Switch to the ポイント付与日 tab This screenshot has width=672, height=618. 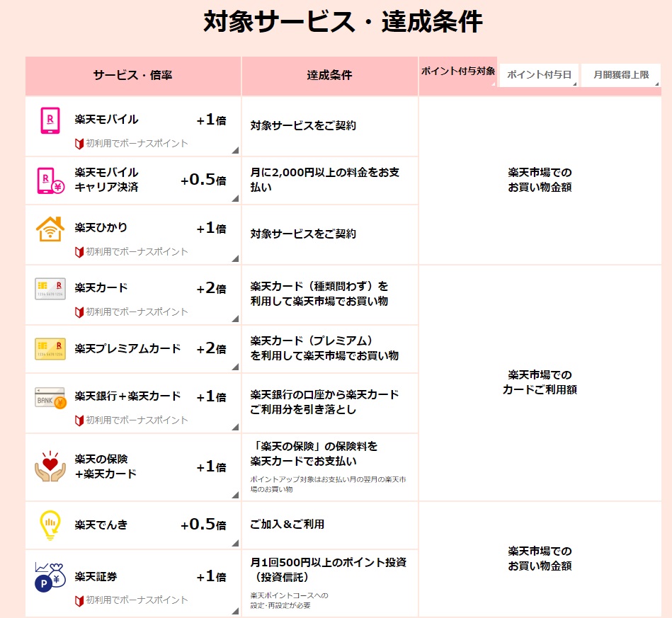539,75
